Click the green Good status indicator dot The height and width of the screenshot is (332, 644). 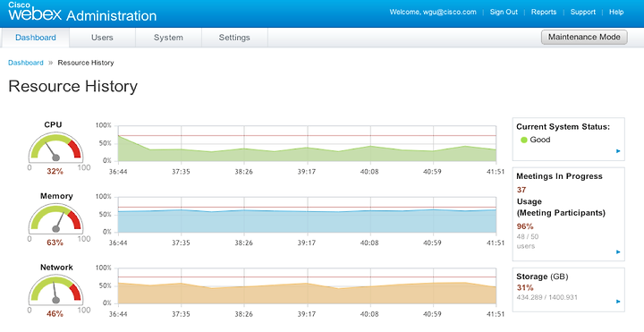click(523, 140)
